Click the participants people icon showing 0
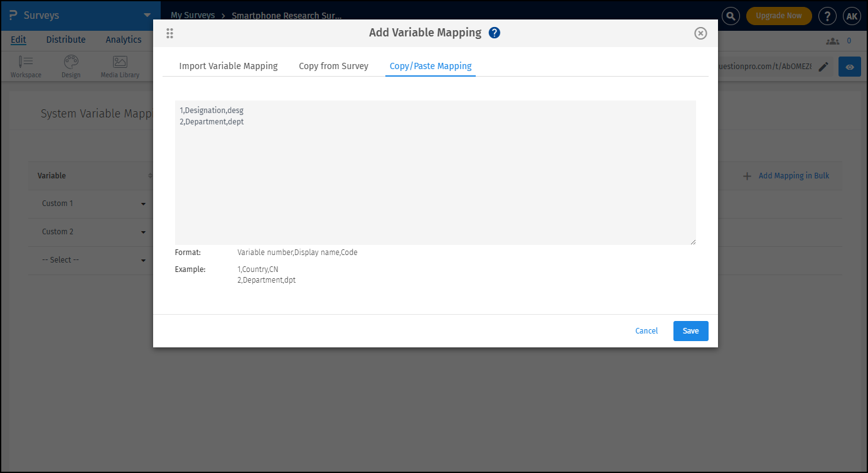The width and height of the screenshot is (868, 473). coord(832,40)
